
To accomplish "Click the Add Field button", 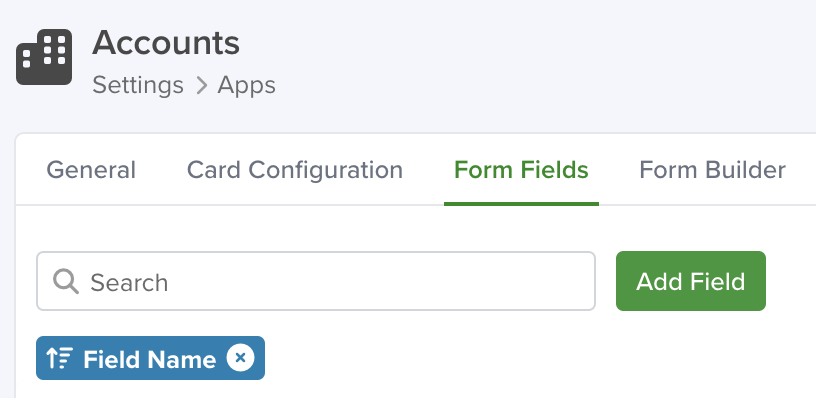I will (x=691, y=281).
